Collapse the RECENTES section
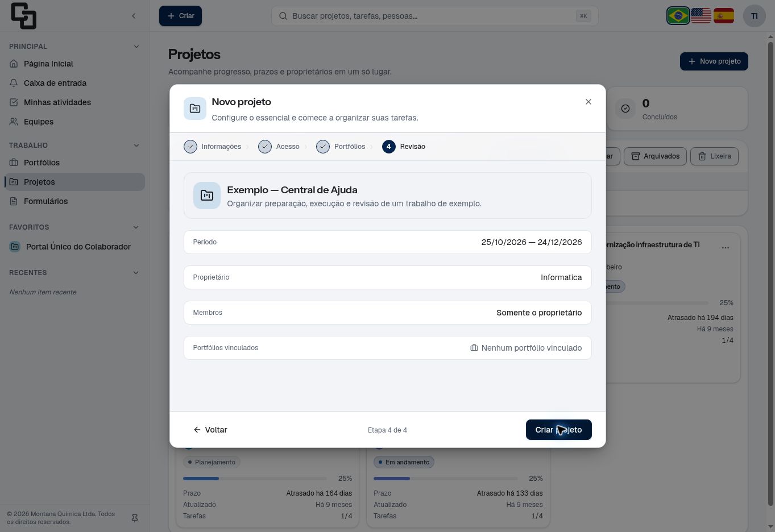Viewport: 775px width, 532px height. [136, 273]
